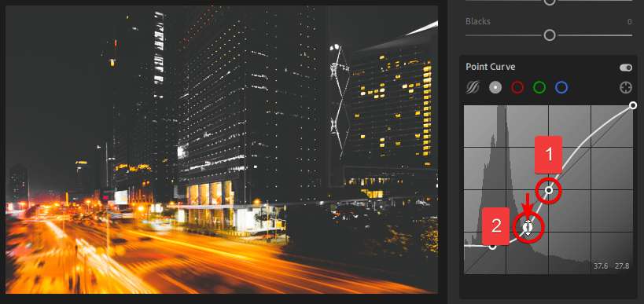Select the curve point circled at label 2
644x304 pixels.
coord(528,226)
